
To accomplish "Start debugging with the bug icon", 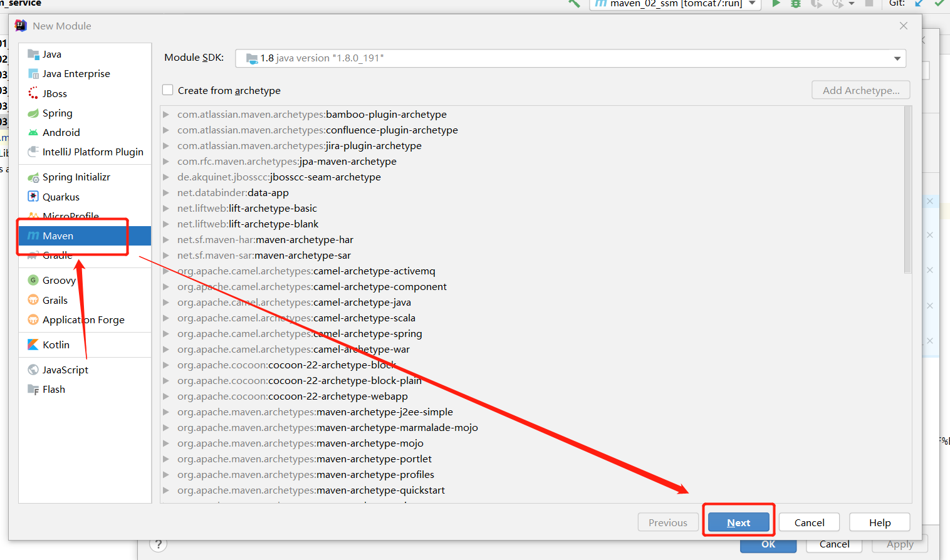I will pos(795,3).
